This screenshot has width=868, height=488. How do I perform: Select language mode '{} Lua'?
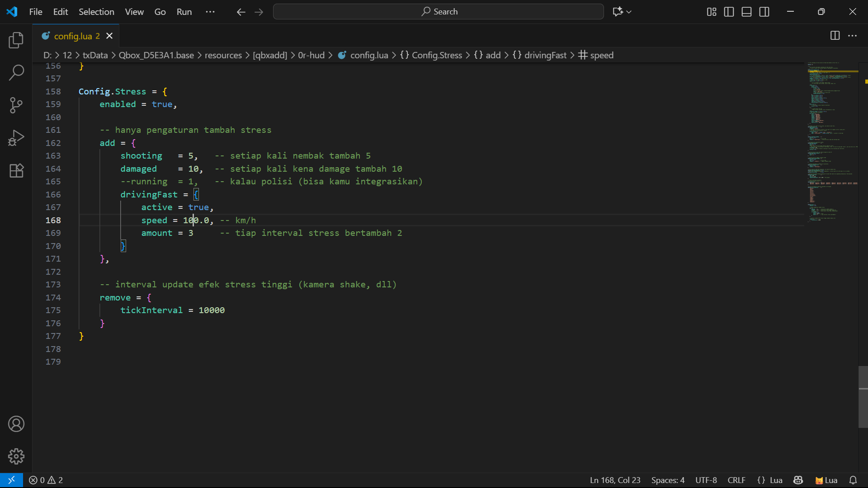click(x=770, y=480)
